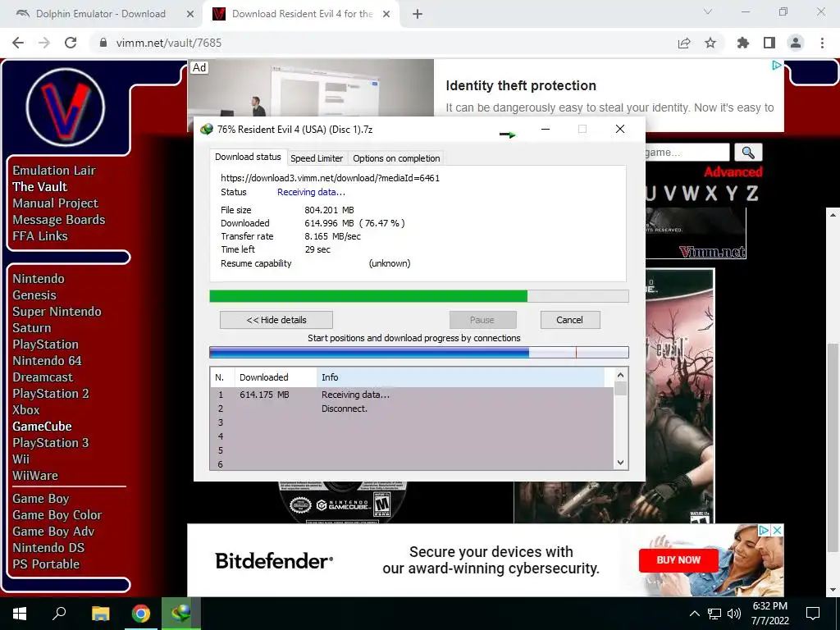Open Chrome extensions puzzle icon
This screenshot has height=630, width=840.
pos(743,43)
